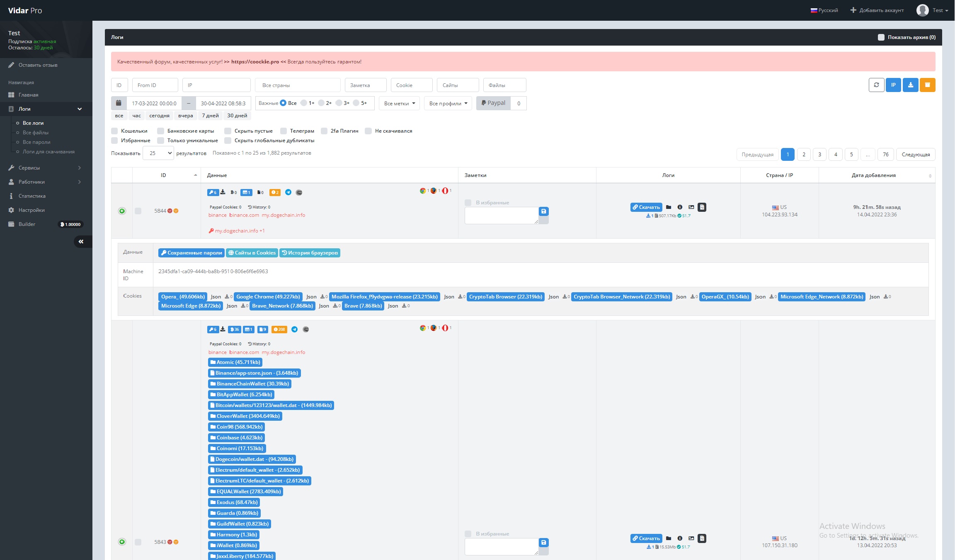Click the pencil icon for Оставить отзыв
The image size is (955, 560).
pos(11,65)
